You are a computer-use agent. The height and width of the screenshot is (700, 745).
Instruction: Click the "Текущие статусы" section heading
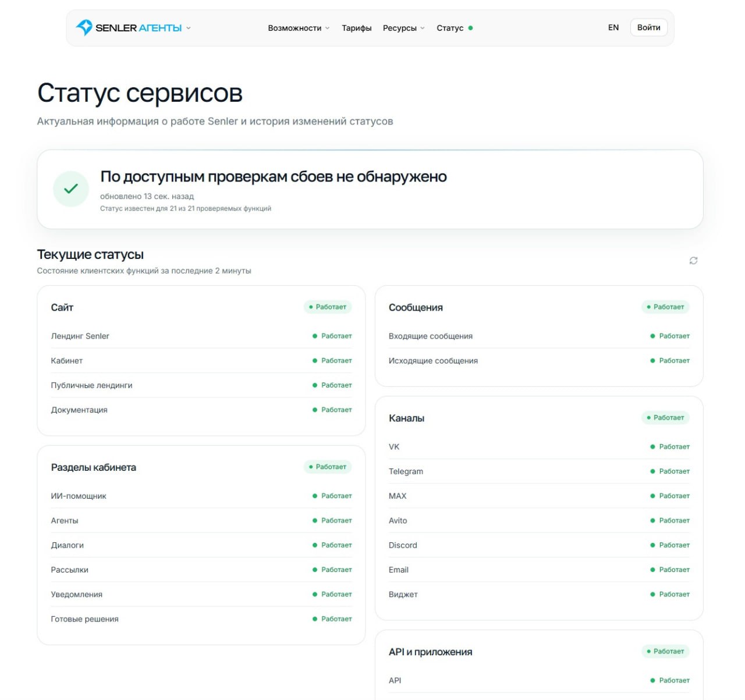(x=90, y=254)
